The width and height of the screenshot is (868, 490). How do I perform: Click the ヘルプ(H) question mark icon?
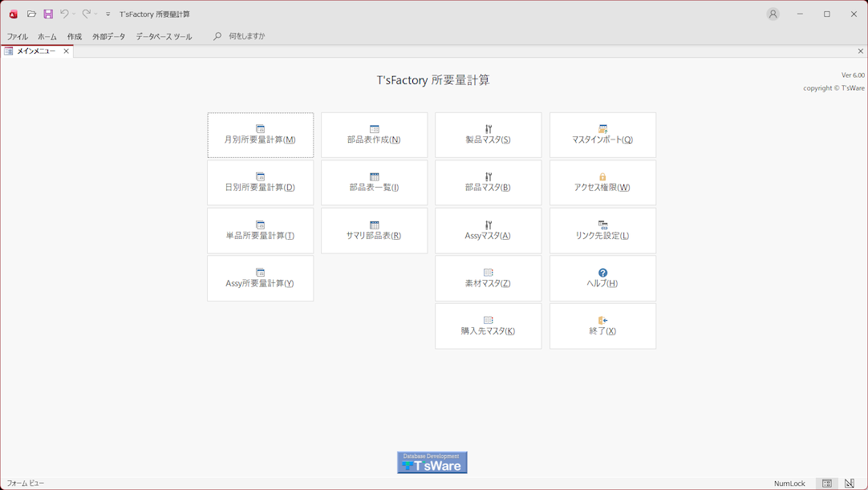pyautogui.click(x=602, y=273)
